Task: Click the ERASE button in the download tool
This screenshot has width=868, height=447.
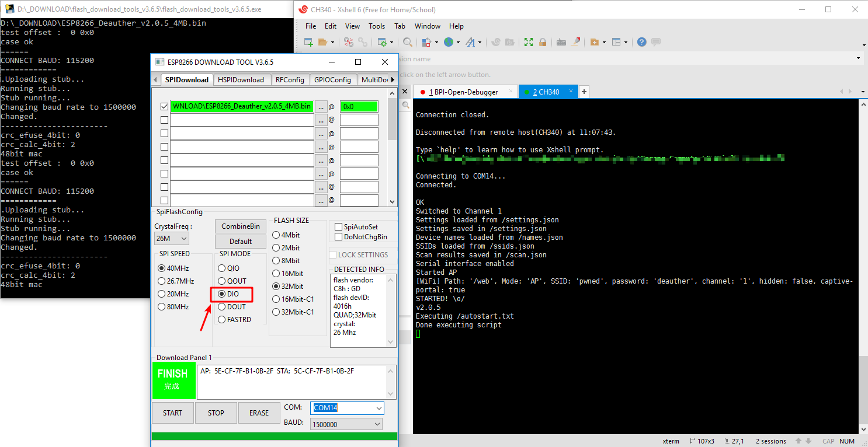Action: click(259, 413)
